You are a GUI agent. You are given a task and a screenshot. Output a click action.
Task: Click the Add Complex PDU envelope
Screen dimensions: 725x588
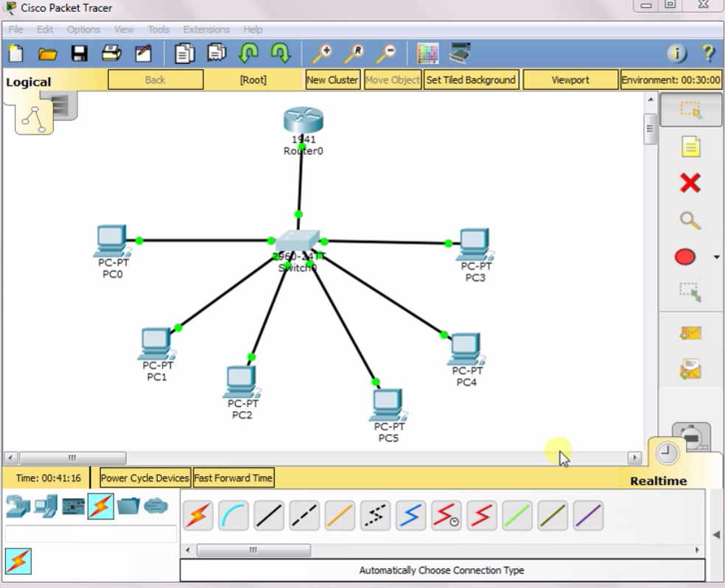[x=690, y=369]
